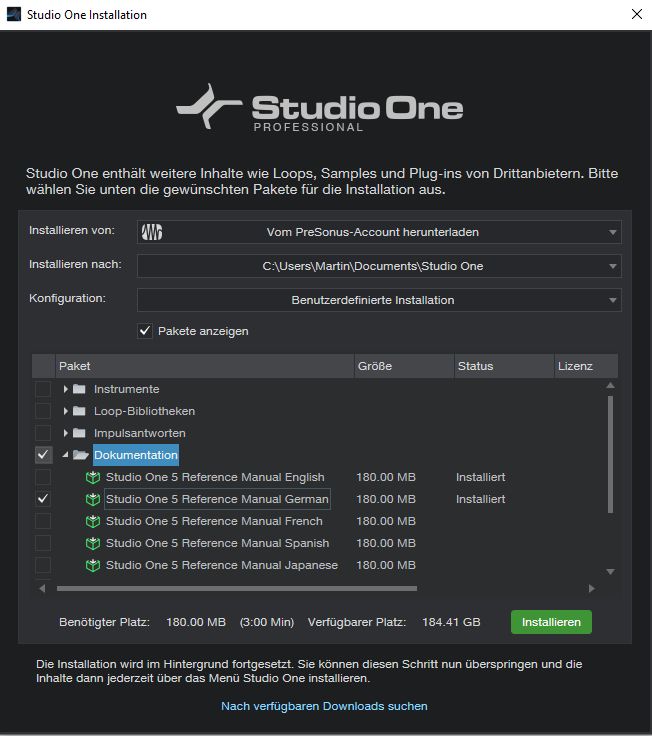This screenshot has width=652, height=736.
Task: Click the green Installieren button
Action: pos(551,622)
